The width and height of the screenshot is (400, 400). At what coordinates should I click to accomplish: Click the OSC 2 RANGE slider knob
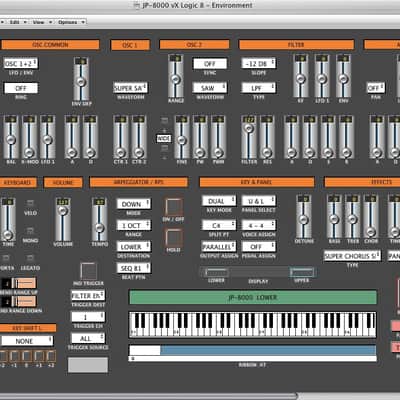point(176,79)
